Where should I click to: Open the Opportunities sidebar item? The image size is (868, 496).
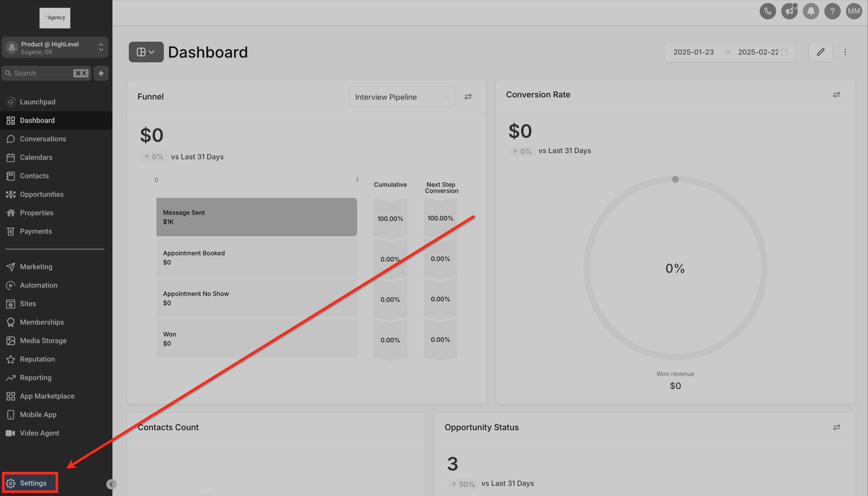(x=42, y=194)
